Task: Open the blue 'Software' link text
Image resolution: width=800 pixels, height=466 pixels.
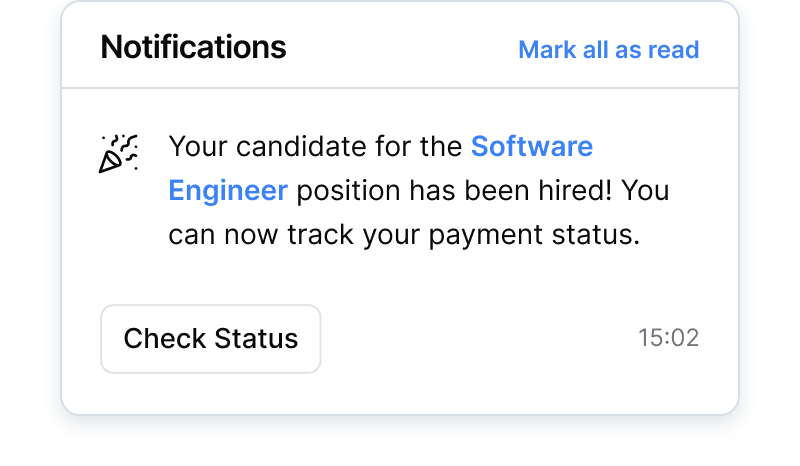Action: point(532,147)
